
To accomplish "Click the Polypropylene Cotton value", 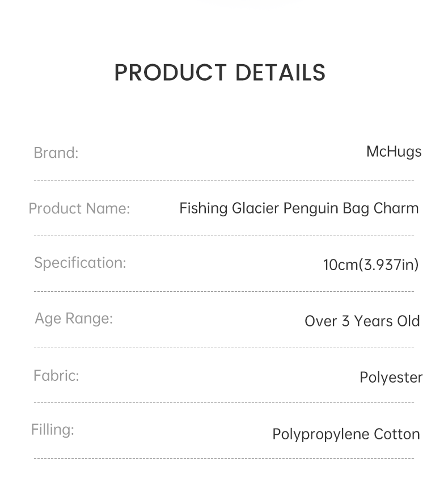I will (x=346, y=435).
